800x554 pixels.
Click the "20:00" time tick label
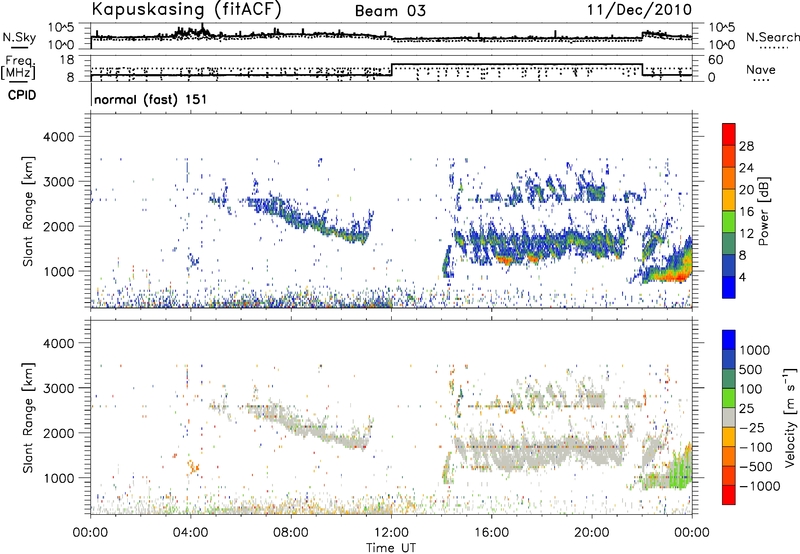point(592,533)
